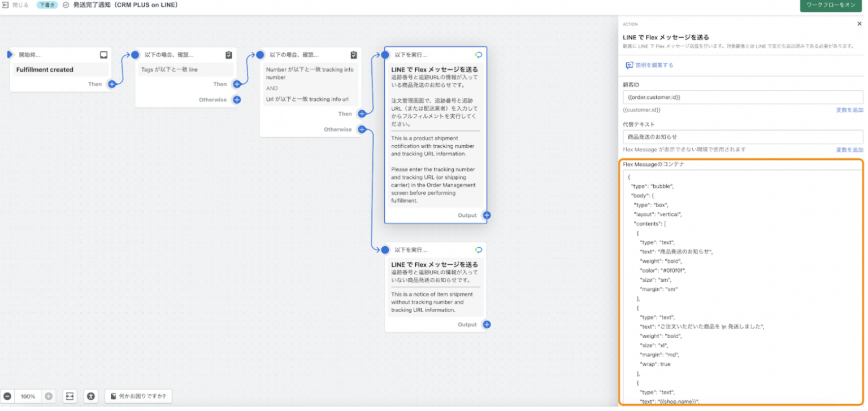The image size is (868, 411).
Task: Click the Output plus button on the bottom action card
Action: (487, 324)
